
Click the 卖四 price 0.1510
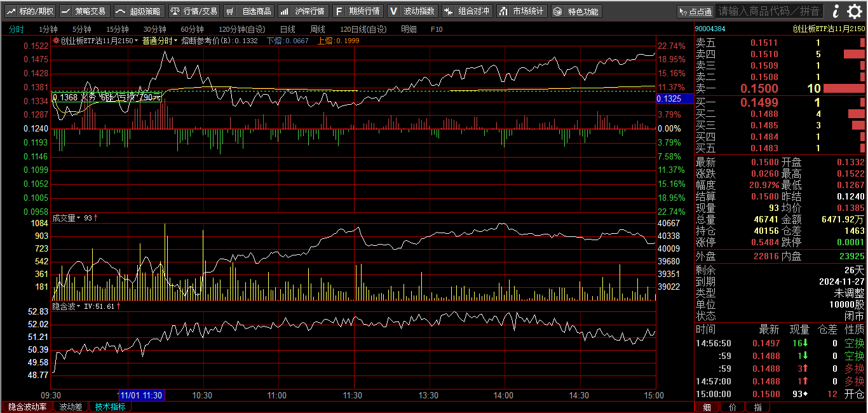click(764, 55)
